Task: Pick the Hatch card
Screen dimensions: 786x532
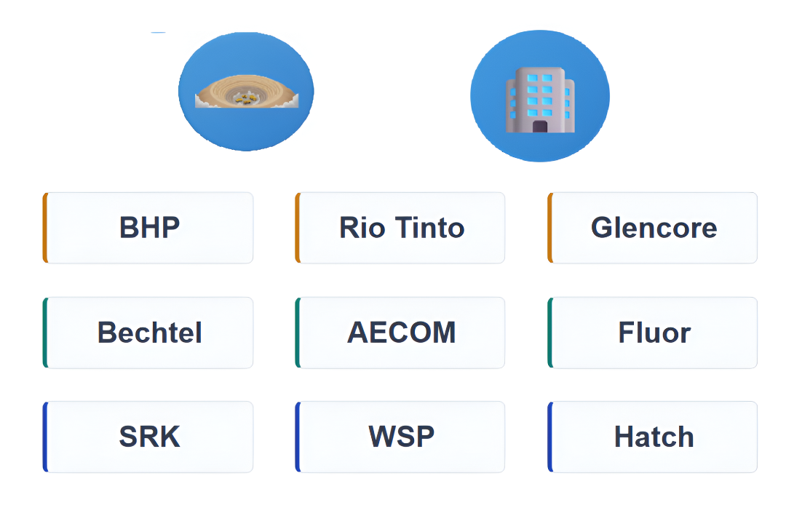Action: click(654, 437)
